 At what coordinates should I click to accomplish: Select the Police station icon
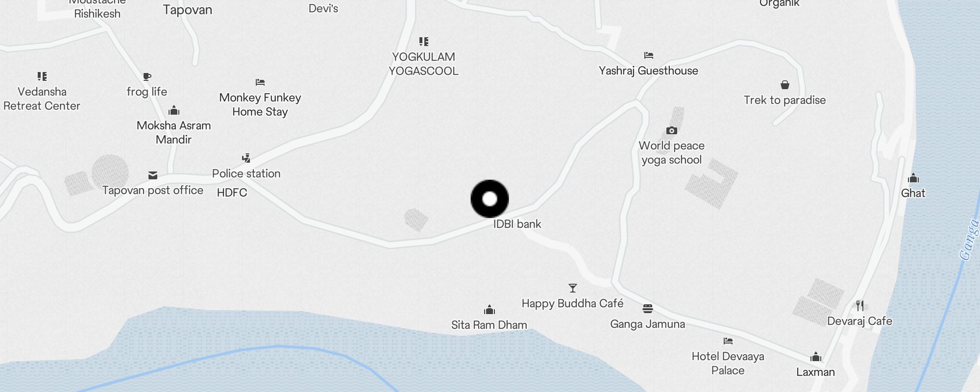[246, 158]
